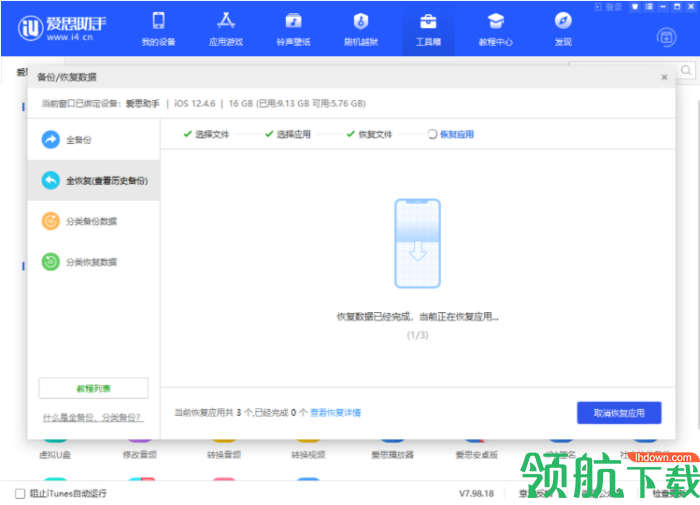Open 爱思播放器 tool in main window
Screen dimensions: 700x505
tap(393, 455)
